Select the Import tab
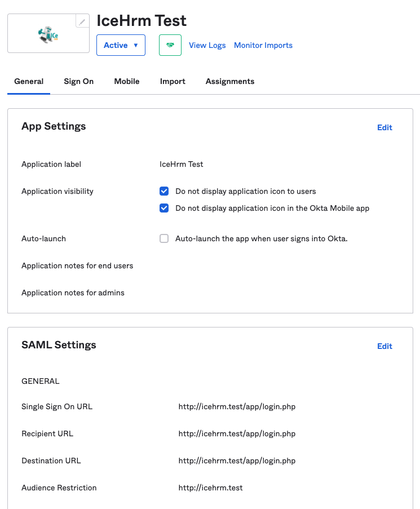Viewport: 420px width, 509px height. click(x=173, y=81)
